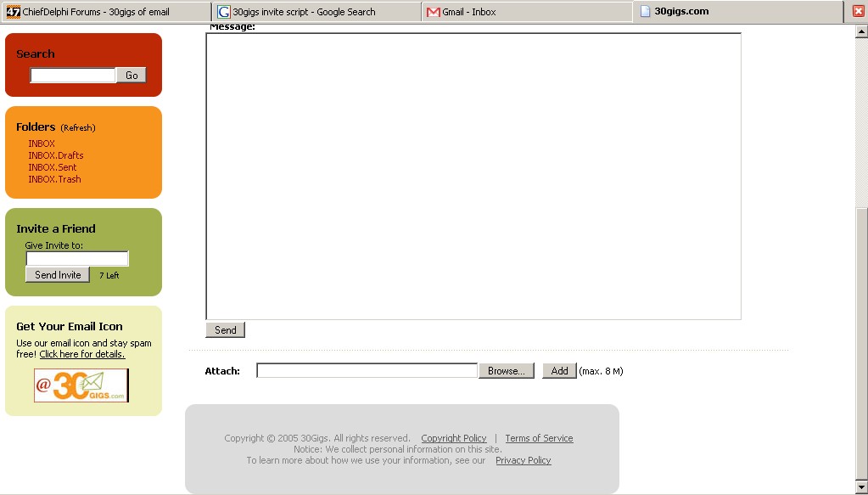The height and width of the screenshot is (495, 868).
Task: Click Add to attach the file
Action: coord(560,371)
